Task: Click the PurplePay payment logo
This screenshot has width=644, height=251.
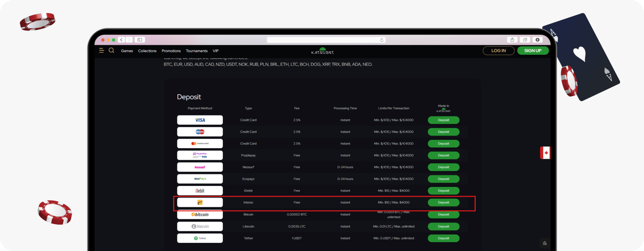Action: click(x=200, y=156)
